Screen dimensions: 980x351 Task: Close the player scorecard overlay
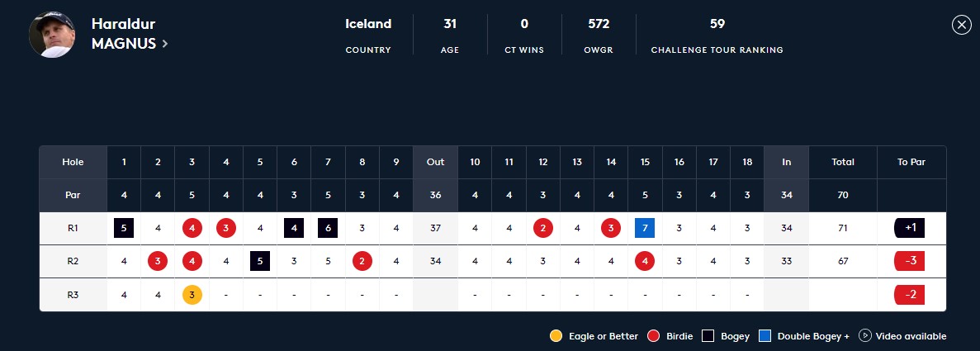coord(961,25)
